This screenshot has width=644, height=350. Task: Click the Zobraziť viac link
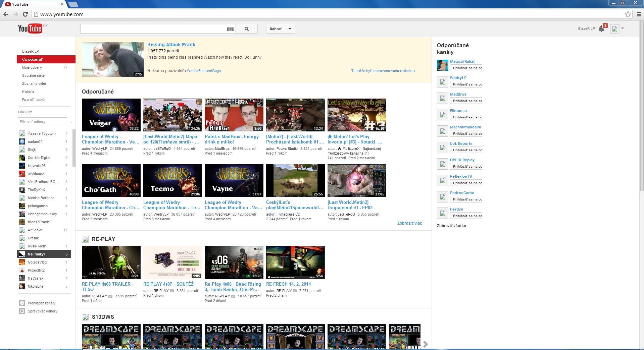click(x=409, y=223)
